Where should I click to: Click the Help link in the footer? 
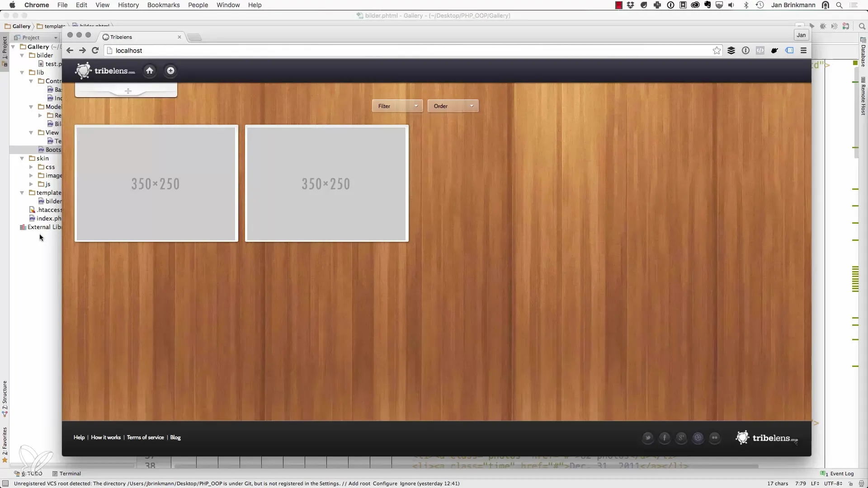(x=79, y=437)
